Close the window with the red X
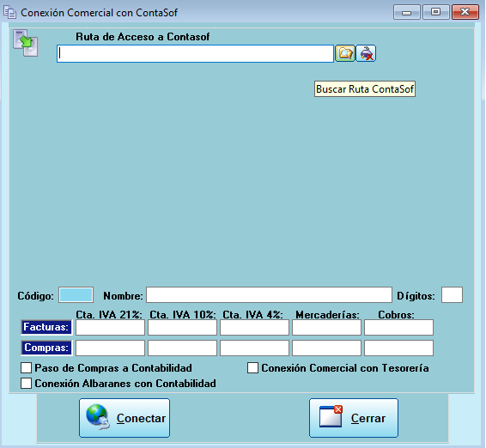 (465, 12)
